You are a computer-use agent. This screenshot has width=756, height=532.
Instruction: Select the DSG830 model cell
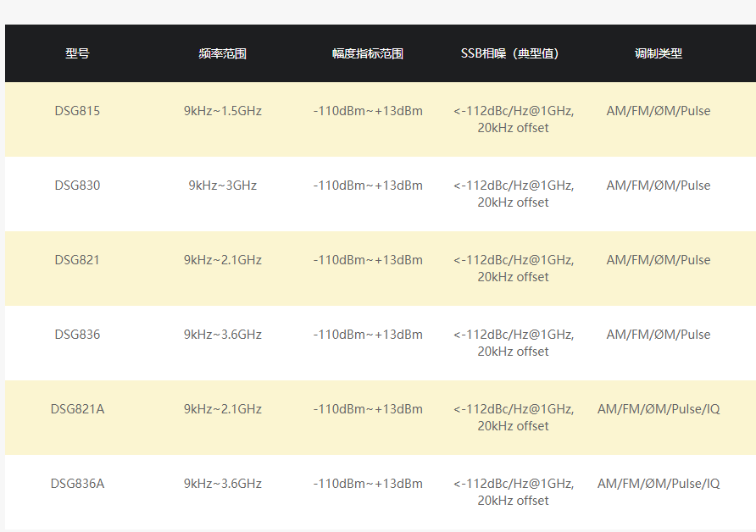(x=77, y=186)
